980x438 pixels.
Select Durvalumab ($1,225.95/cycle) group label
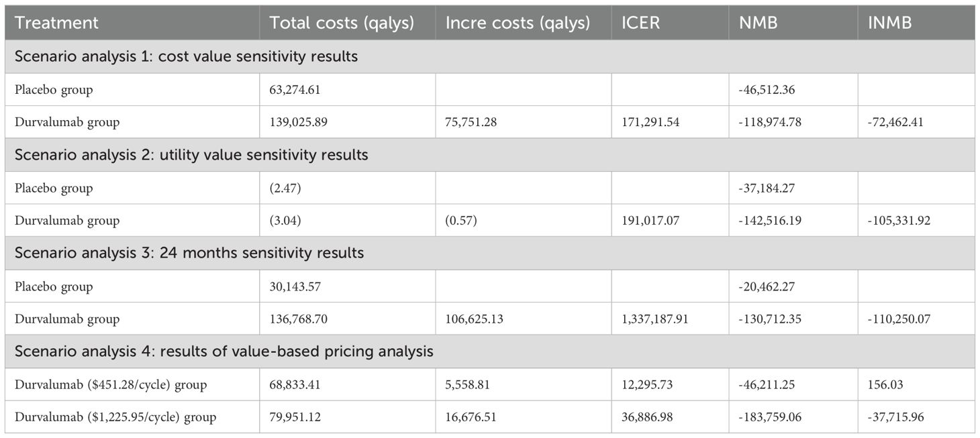click(115, 417)
